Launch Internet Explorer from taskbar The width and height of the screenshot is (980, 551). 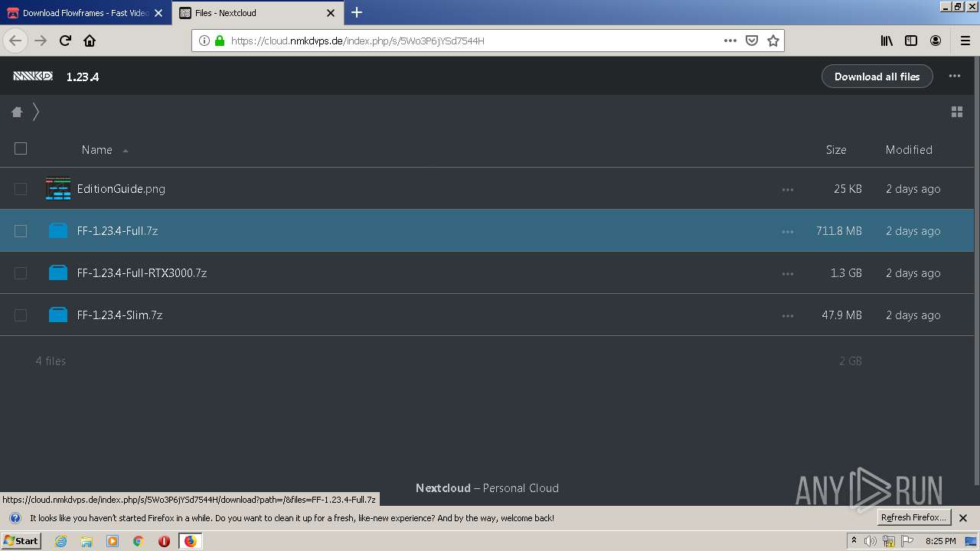click(60, 541)
